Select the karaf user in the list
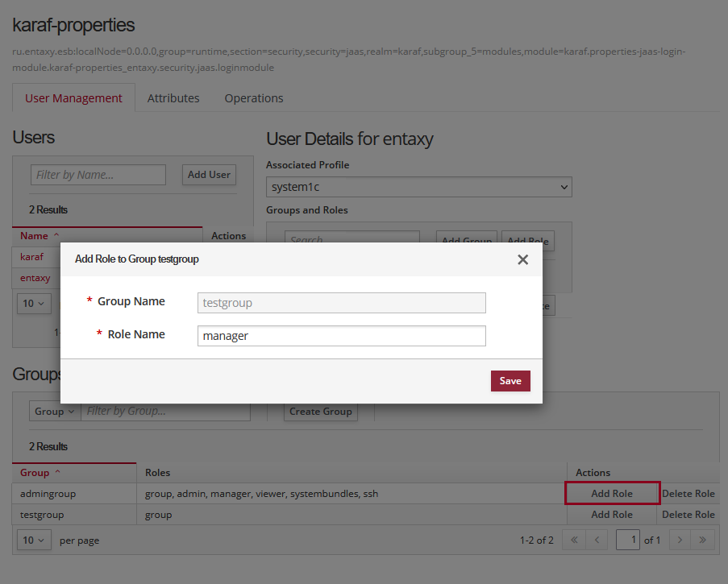Screen dimensions: 728x584 [x=32, y=257]
